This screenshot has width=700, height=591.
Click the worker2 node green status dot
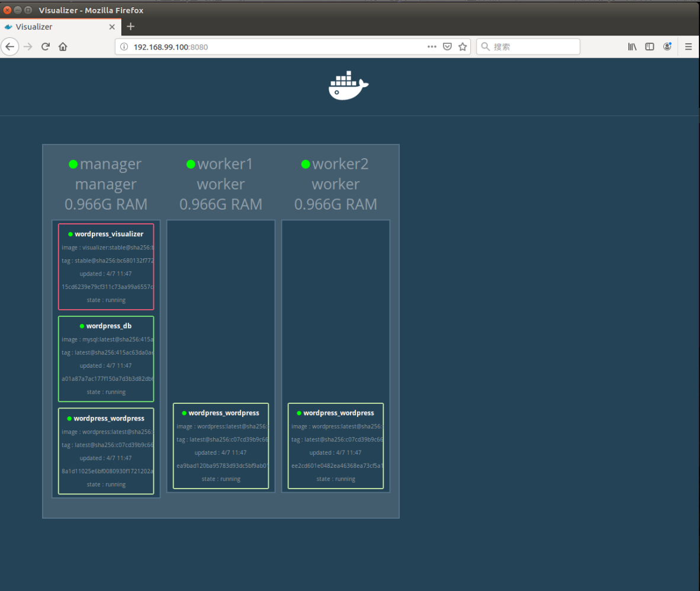[306, 164]
